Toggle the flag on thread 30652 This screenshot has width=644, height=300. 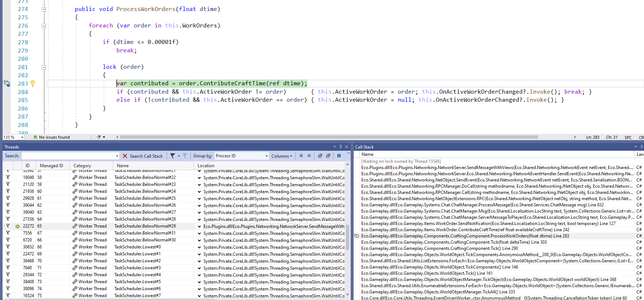(x=8, y=247)
